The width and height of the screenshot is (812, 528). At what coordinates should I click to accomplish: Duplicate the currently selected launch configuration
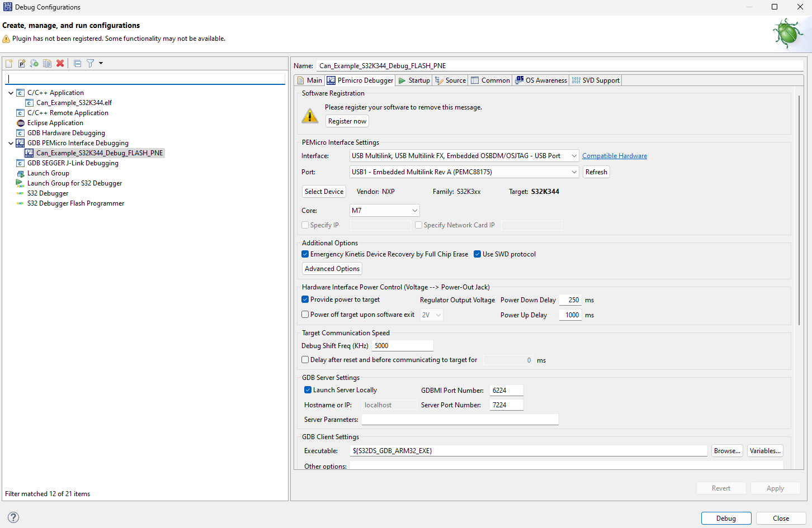[x=47, y=63]
